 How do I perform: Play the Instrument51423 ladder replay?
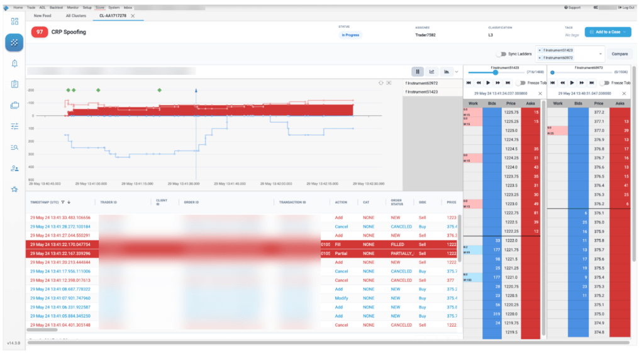[488, 83]
